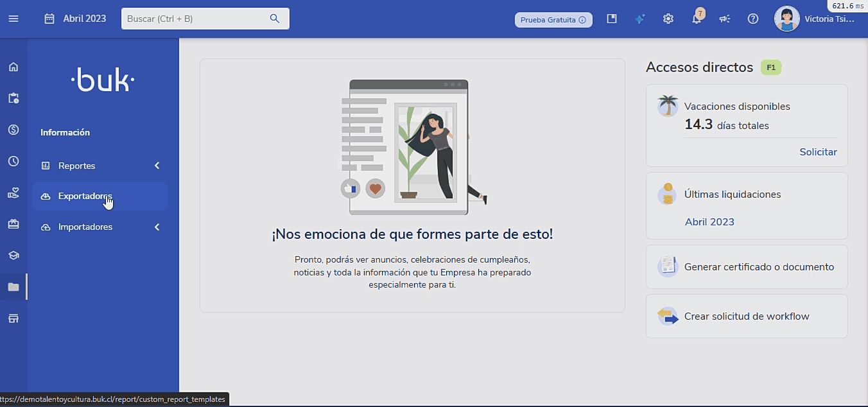Screen dimensions: 868x407
Task: Open the capacitación graduation cap icon
Action: [x=13, y=255]
